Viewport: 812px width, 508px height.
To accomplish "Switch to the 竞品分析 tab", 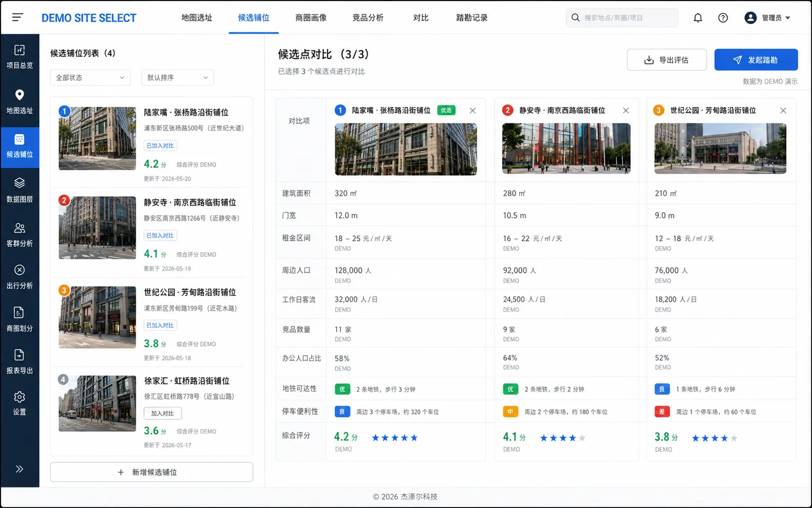I will click(368, 18).
